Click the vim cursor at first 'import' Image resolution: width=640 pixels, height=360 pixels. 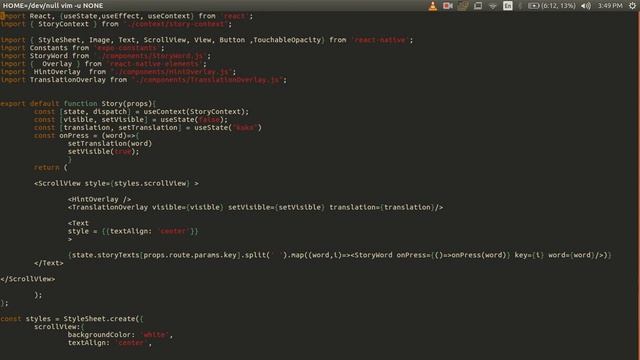pos(2,16)
